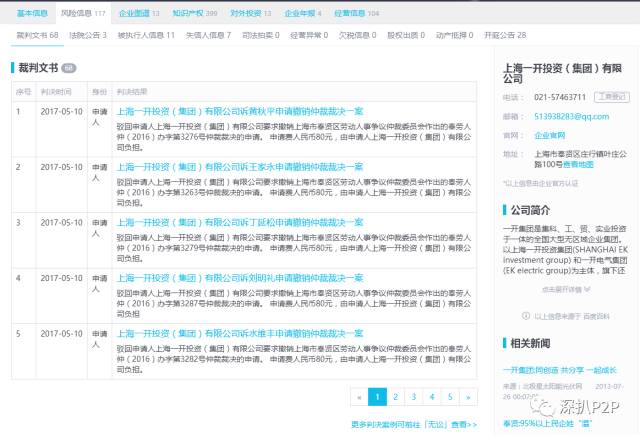640x435 pixels.
Task: Open the 失信人信息 7 sub-tab
Action: 208,36
